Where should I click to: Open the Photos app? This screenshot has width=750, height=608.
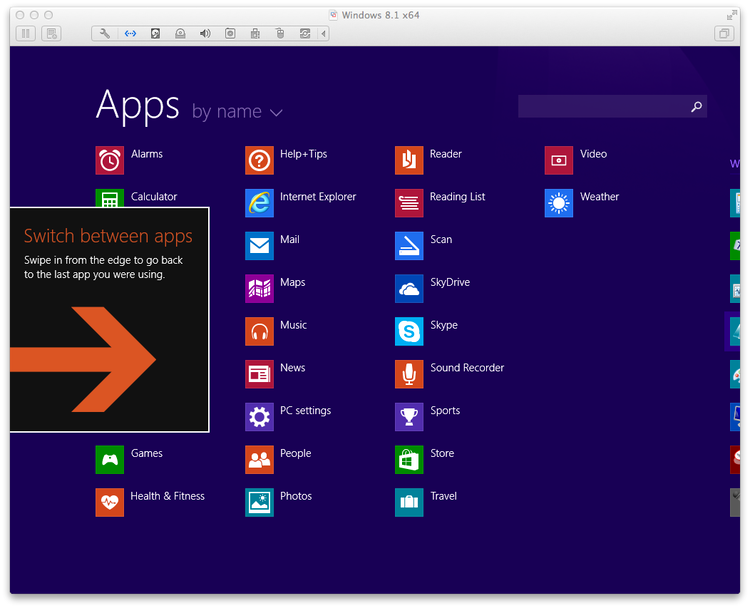click(x=259, y=502)
